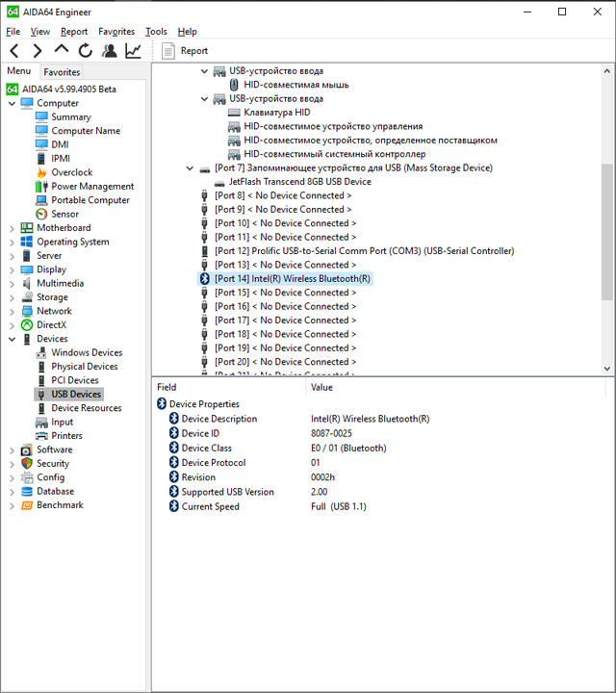Click the Software icon in tree
The width and height of the screenshot is (616, 693).
27,449
